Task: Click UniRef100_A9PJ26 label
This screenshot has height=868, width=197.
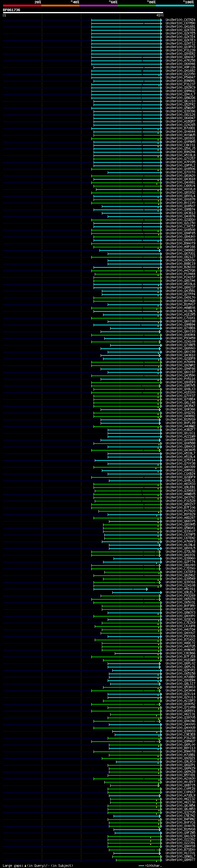Action: [180, 67]
